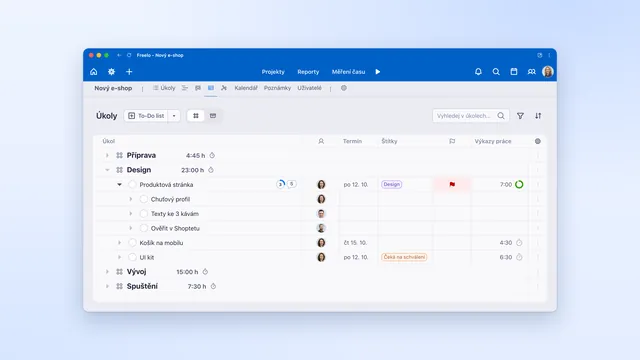Switch to Kalendář tab

point(246,88)
